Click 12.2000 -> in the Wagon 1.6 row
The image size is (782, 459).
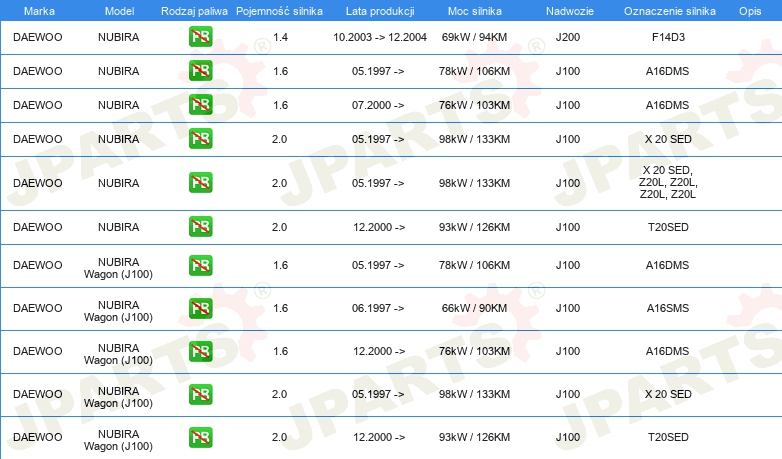[x=379, y=351]
